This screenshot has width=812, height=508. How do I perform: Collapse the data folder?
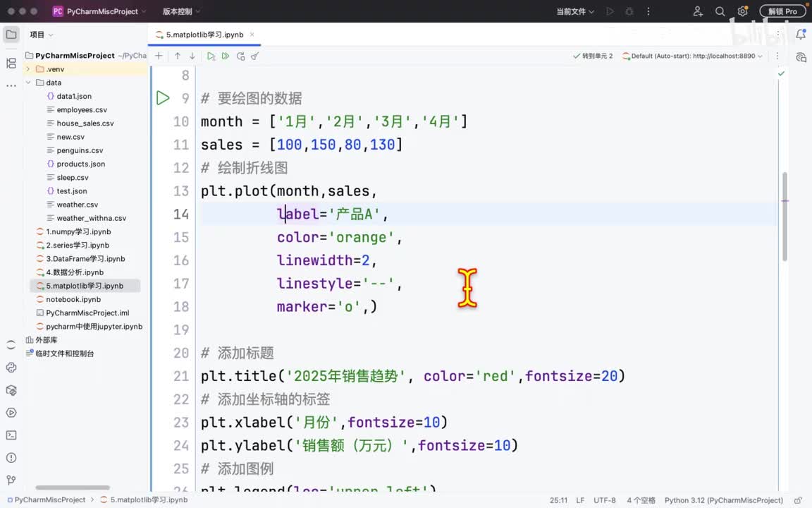(x=28, y=83)
